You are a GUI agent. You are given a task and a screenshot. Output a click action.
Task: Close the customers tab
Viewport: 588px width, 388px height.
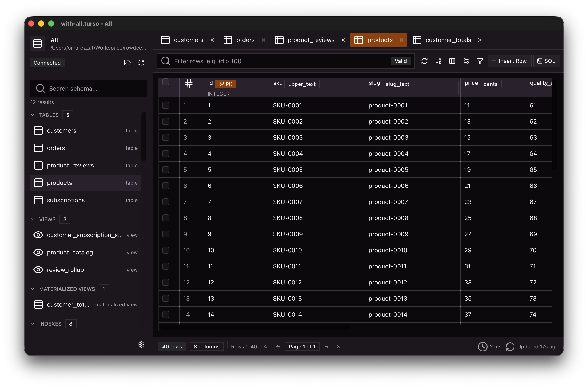212,40
